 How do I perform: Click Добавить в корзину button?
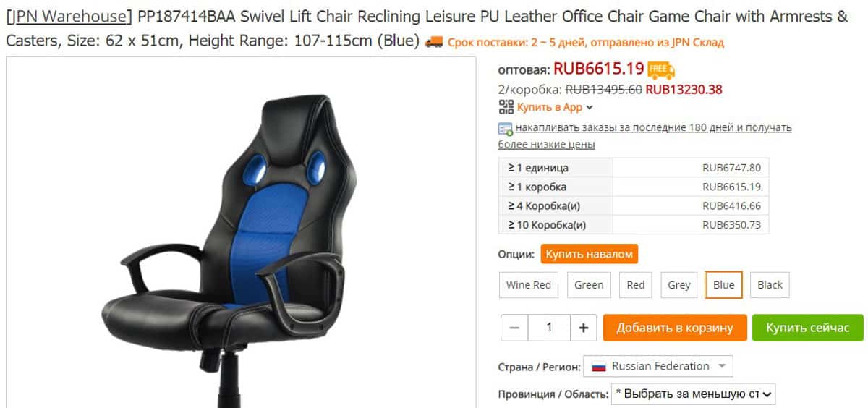pyautogui.click(x=675, y=328)
